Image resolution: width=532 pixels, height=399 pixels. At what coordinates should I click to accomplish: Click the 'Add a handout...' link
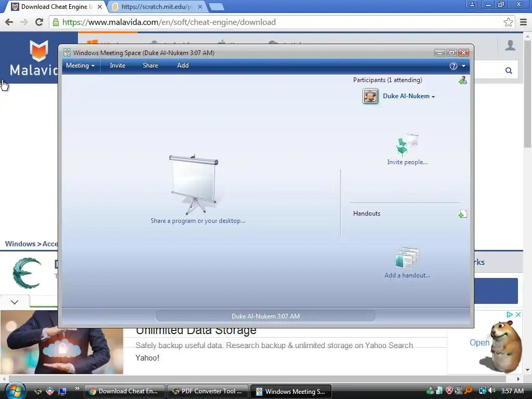[407, 275]
